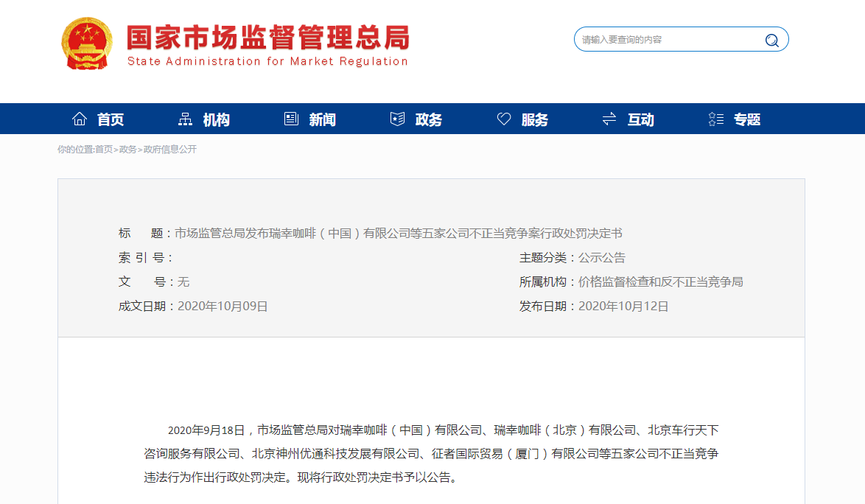Select the 新闻 menu item
865x504 pixels.
point(321,119)
